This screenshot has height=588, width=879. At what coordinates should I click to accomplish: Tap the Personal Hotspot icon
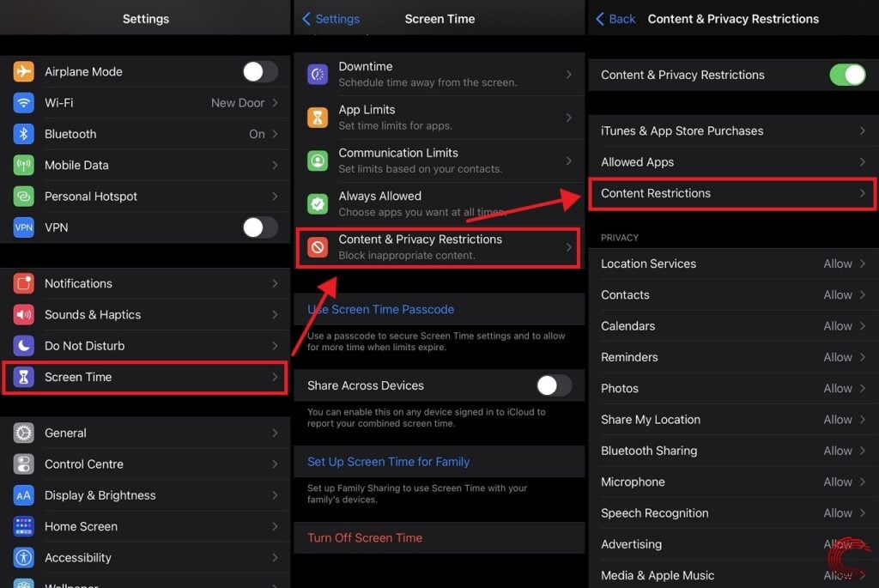pos(23,197)
